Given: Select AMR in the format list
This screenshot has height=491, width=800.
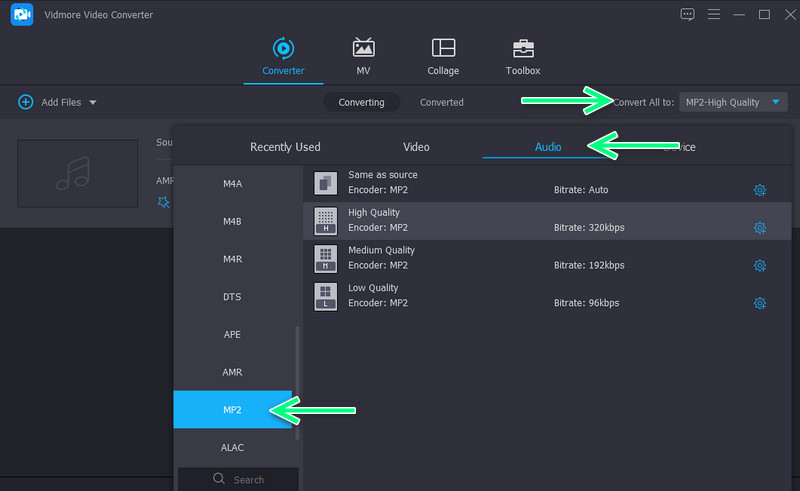Looking at the screenshot, I should pos(232,372).
